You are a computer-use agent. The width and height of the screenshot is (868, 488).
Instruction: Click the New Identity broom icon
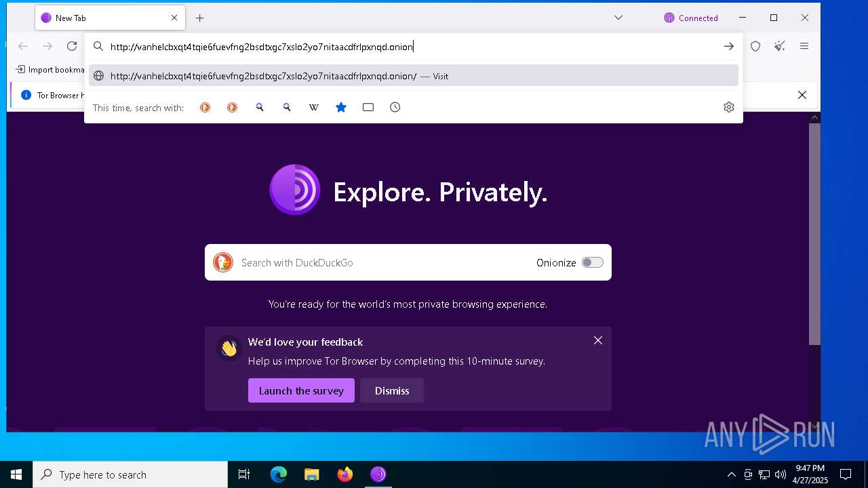780,46
